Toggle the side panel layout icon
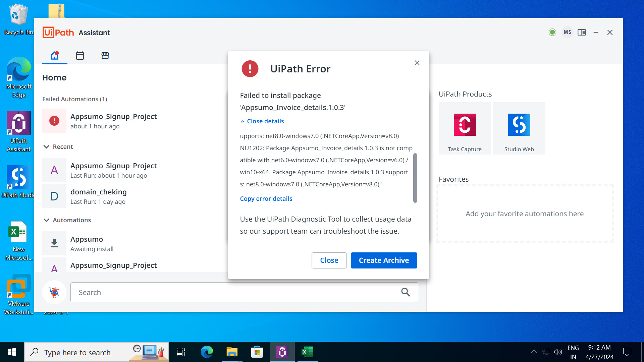Image resolution: width=644 pixels, height=362 pixels. pos(582,33)
